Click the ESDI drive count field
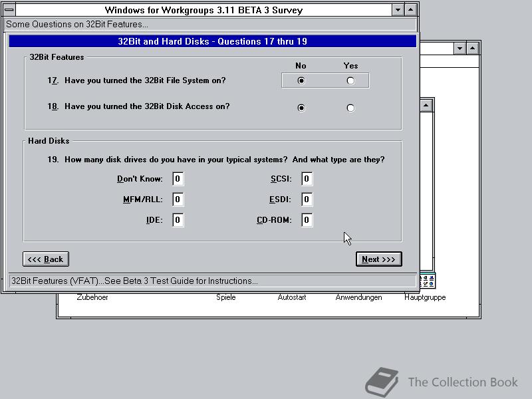 pyautogui.click(x=307, y=199)
